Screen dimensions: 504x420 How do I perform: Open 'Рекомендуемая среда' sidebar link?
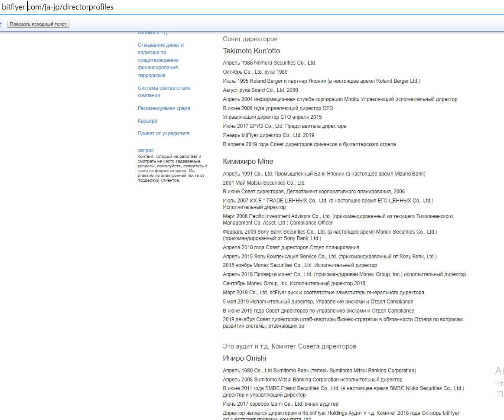coord(164,108)
